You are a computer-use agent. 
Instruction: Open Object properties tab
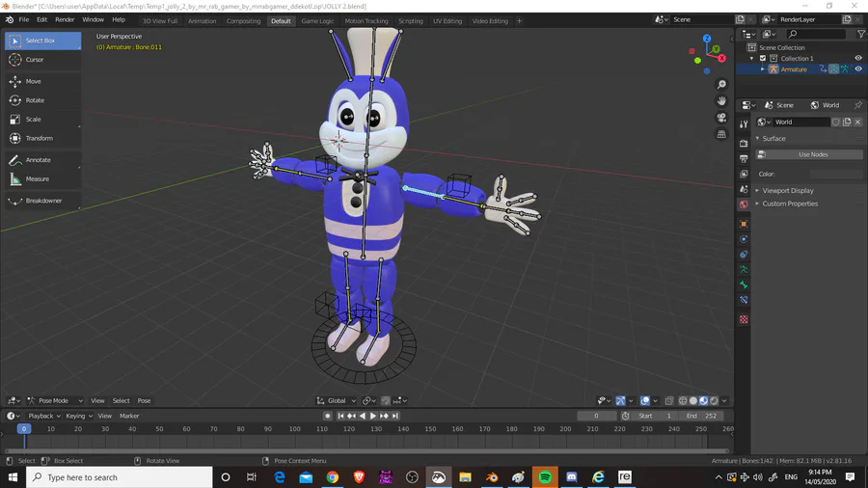pos(744,224)
